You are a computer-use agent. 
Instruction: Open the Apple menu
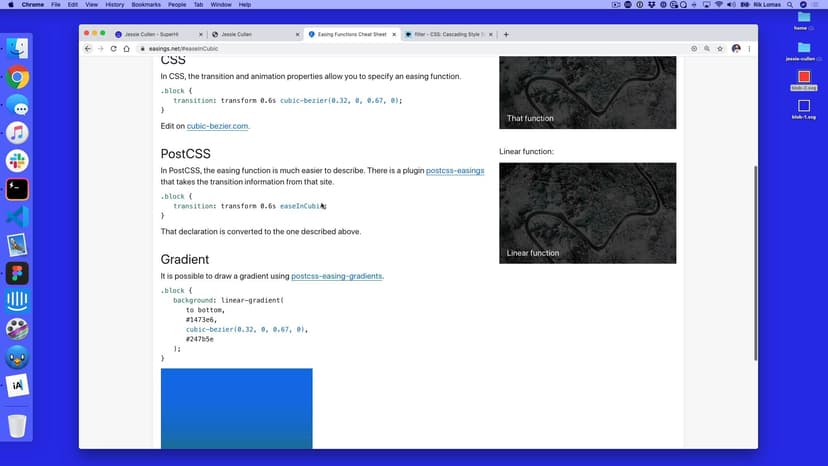pos(11,5)
